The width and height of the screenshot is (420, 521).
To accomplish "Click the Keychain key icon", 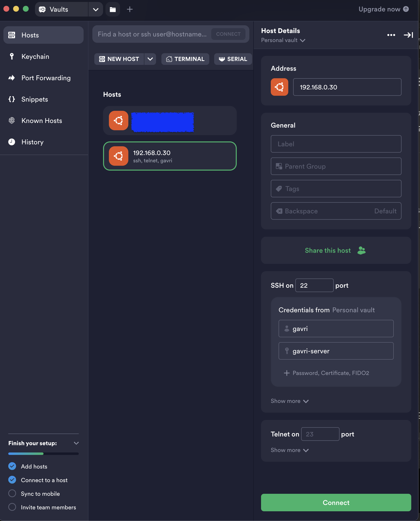I will pos(12,56).
